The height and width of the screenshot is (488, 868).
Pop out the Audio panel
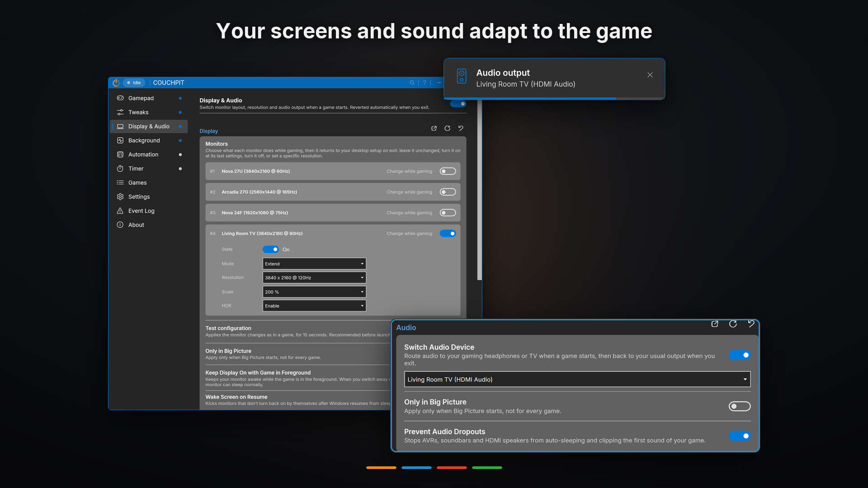click(715, 324)
